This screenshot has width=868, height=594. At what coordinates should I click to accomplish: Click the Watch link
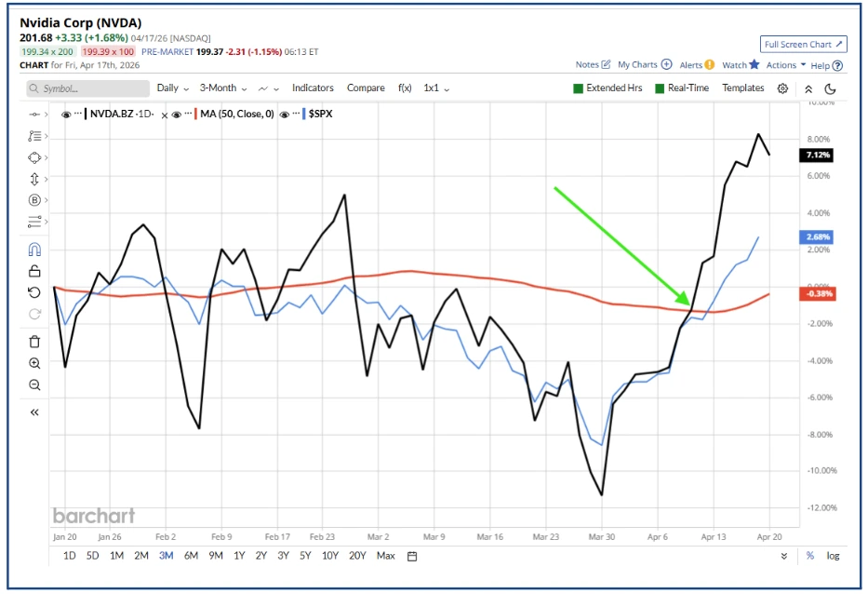pos(734,65)
